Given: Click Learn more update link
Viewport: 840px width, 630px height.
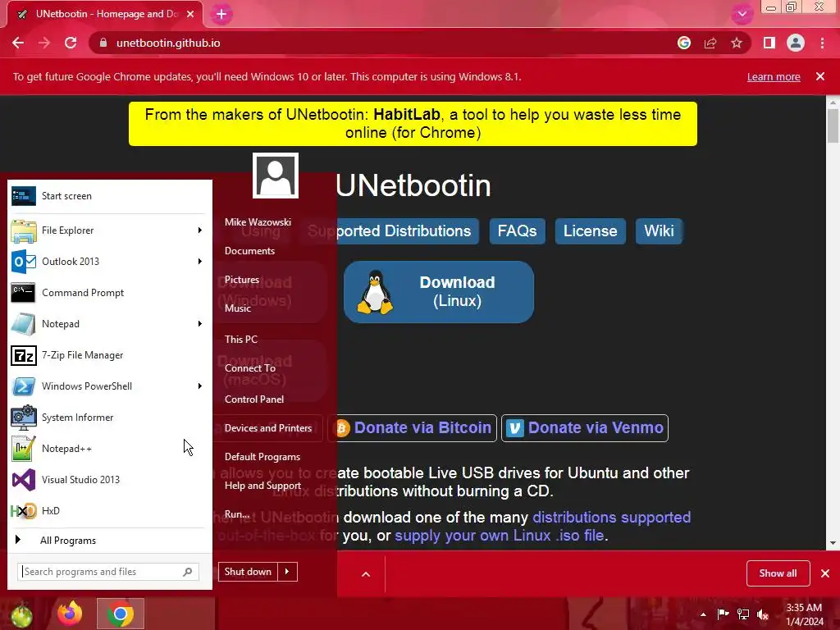Looking at the screenshot, I should pos(774,77).
